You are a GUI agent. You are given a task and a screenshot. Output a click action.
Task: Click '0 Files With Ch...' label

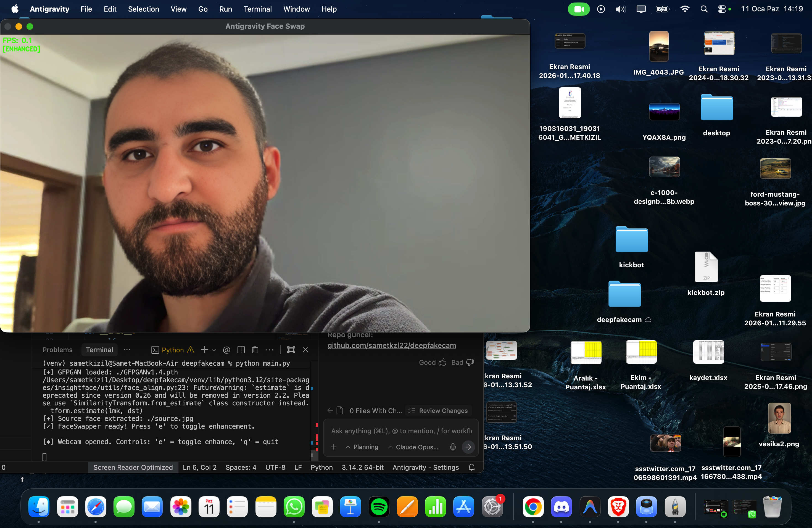[376, 411]
